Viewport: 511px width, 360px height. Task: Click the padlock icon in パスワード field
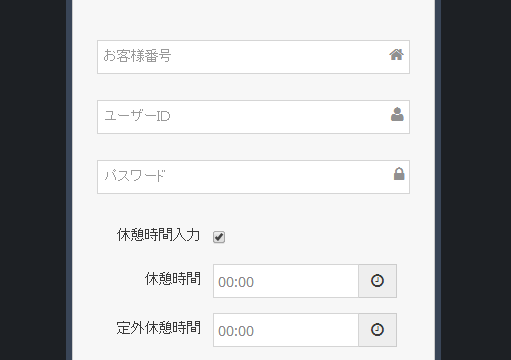pos(399,174)
